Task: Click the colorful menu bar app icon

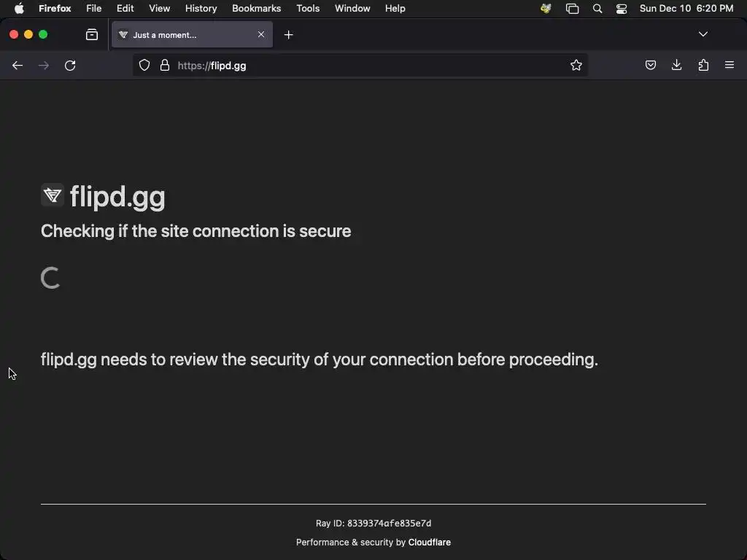Action: coord(546,8)
